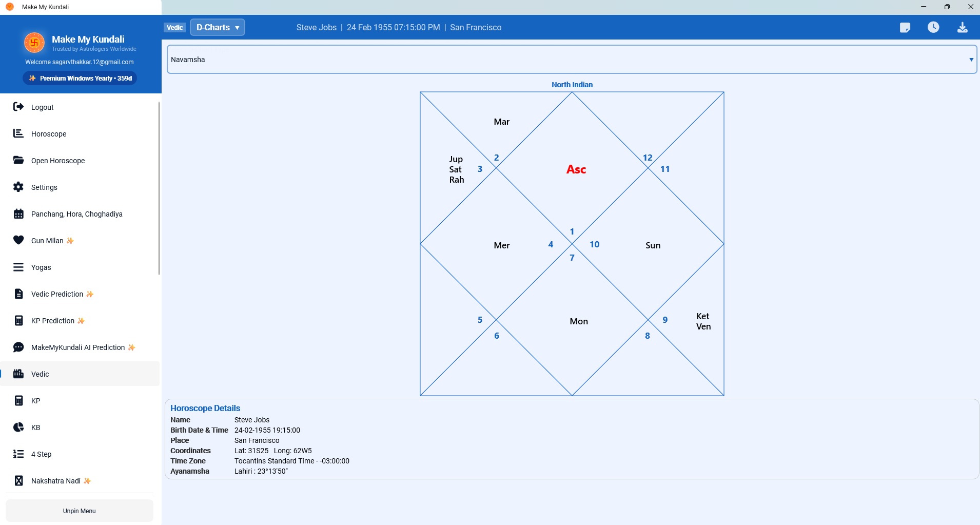Image resolution: width=980 pixels, height=525 pixels.
Task: Expand the D-Charts dropdown
Action: [218, 27]
